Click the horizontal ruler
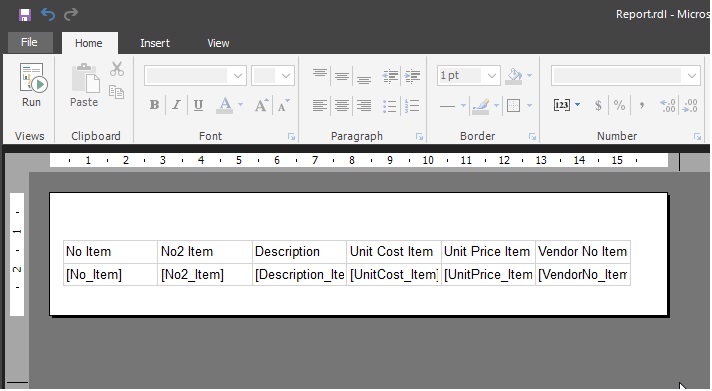The width and height of the screenshot is (712, 391). pos(359,160)
